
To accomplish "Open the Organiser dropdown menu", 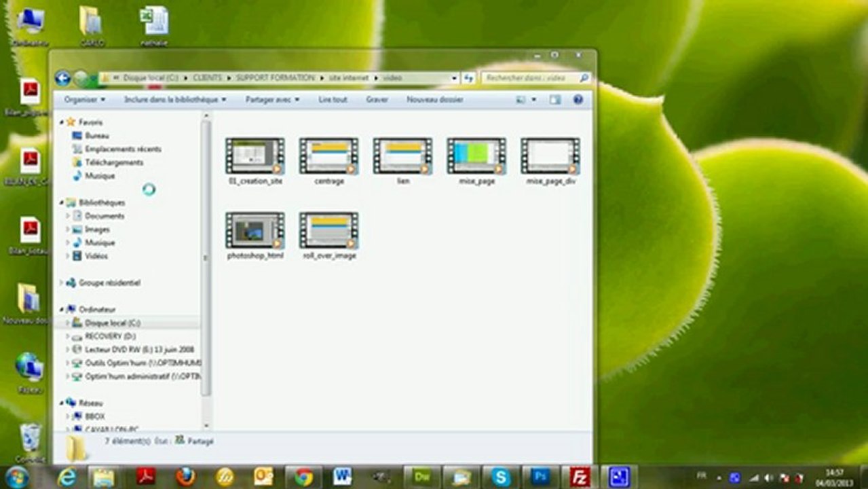I will tap(85, 100).
